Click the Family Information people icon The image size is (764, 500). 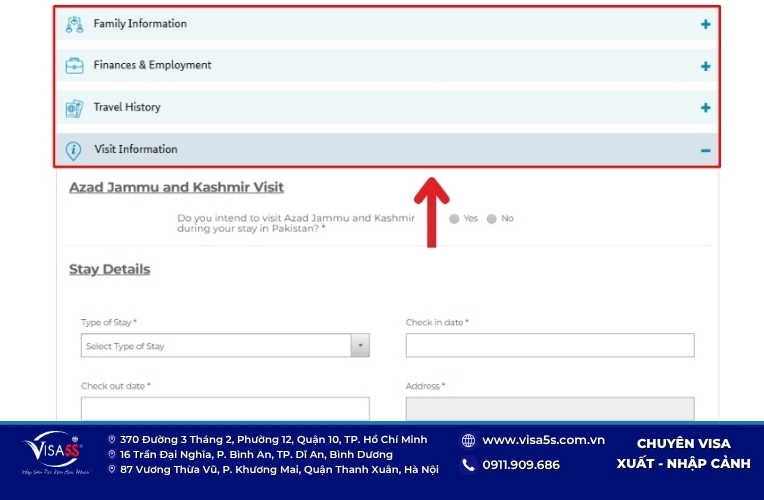point(75,24)
